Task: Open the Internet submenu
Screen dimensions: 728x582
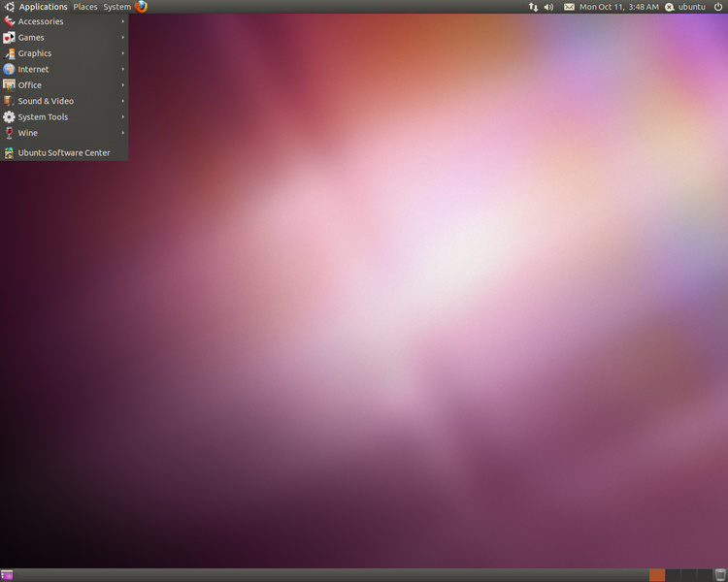Action: pyautogui.click(x=64, y=69)
